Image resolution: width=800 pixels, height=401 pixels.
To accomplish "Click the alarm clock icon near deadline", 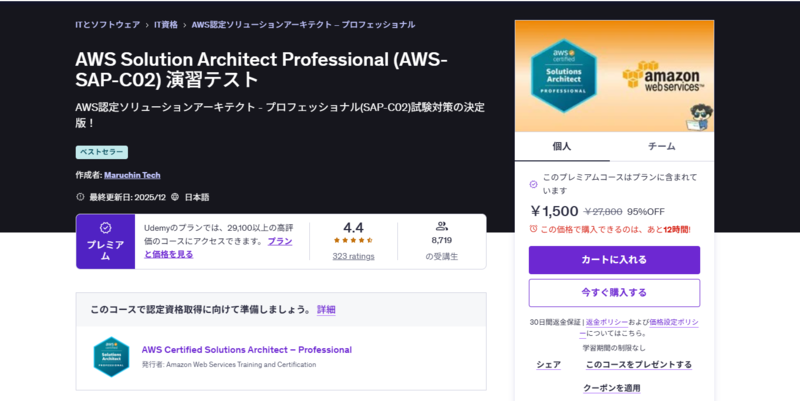I will (533, 229).
